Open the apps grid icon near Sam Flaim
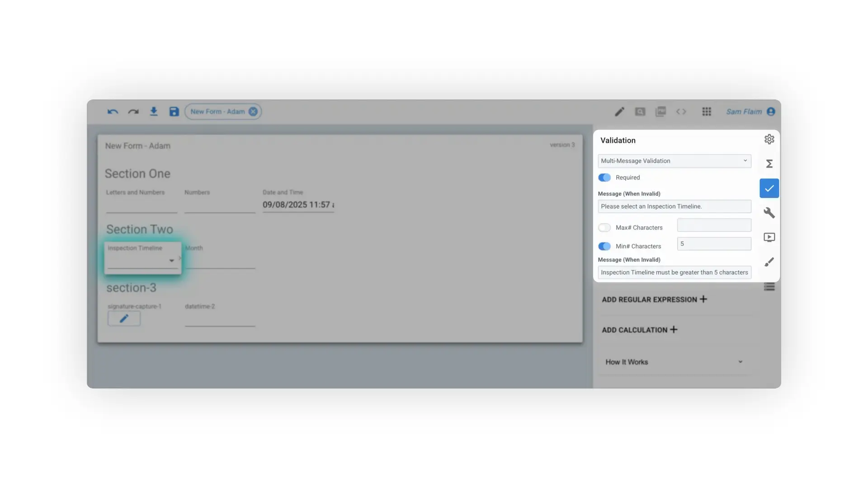This screenshot has width=868, height=488. coord(706,111)
